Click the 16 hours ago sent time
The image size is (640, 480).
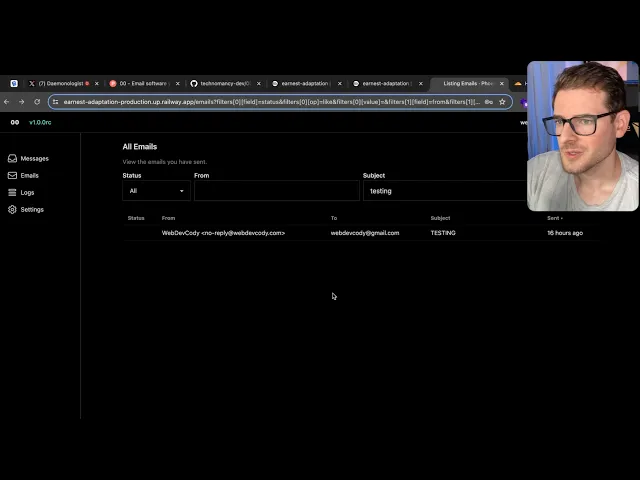(565, 233)
